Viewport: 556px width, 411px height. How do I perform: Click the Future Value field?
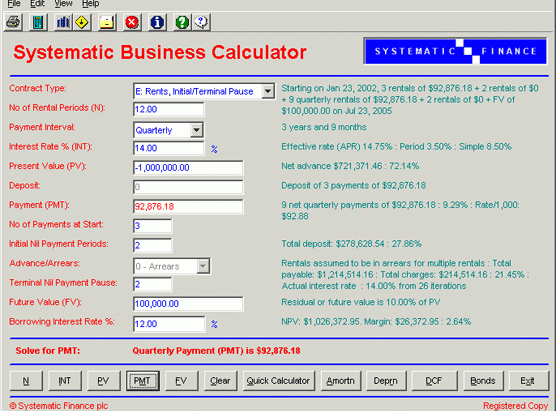[x=188, y=304]
